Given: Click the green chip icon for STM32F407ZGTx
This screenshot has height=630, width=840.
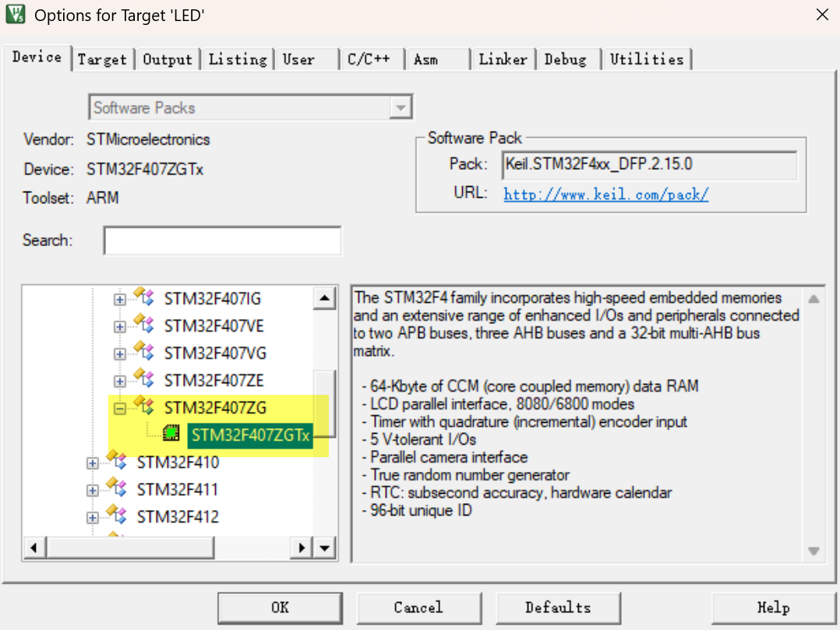Looking at the screenshot, I should coord(171,433).
